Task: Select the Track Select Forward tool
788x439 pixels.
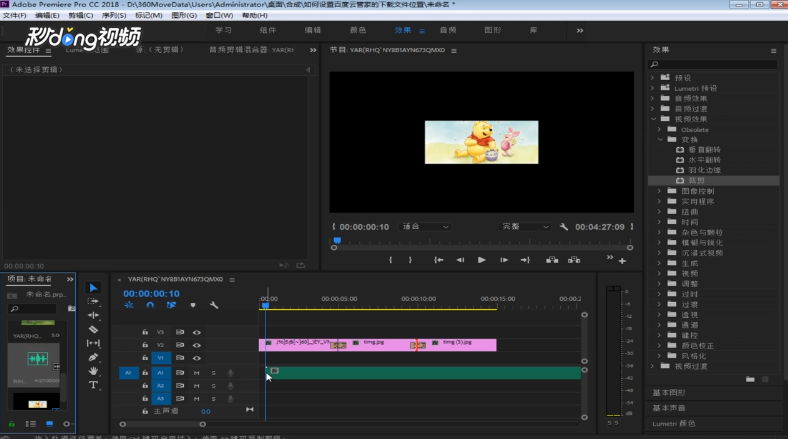Action: (x=93, y=301)
